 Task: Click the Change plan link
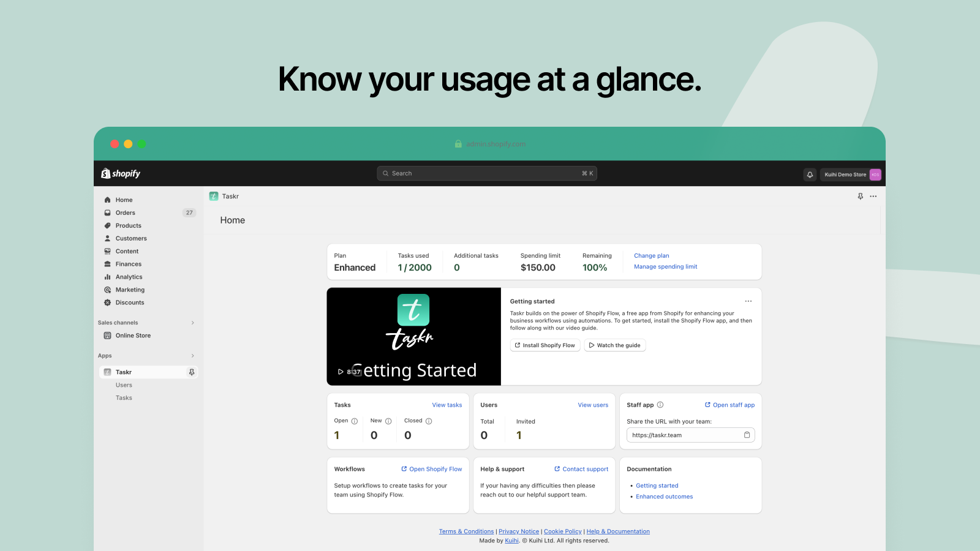(x=652, y=256)
